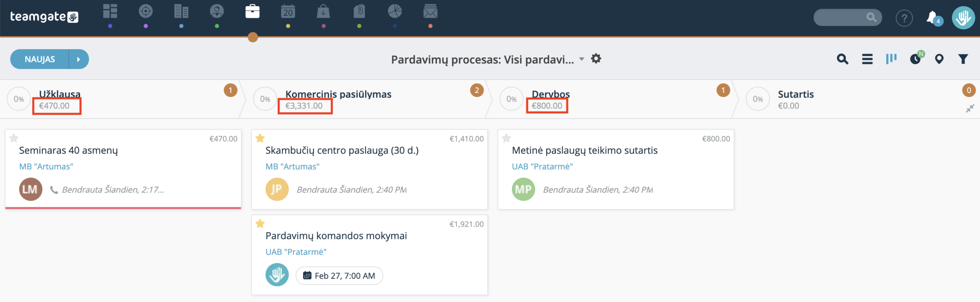Expand the NAUJAS button arrow
980x302 pixels.
[x=78, y=59]
